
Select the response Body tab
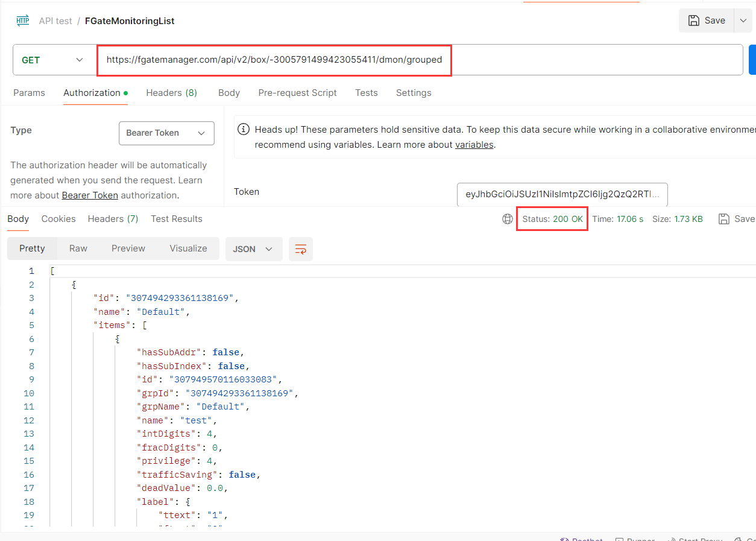pyautogui.click(x=18, y=219)
